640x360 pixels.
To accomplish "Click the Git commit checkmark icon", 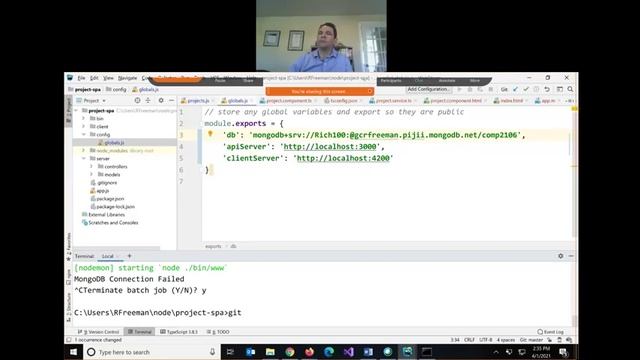I will click(x=526, y=89).
